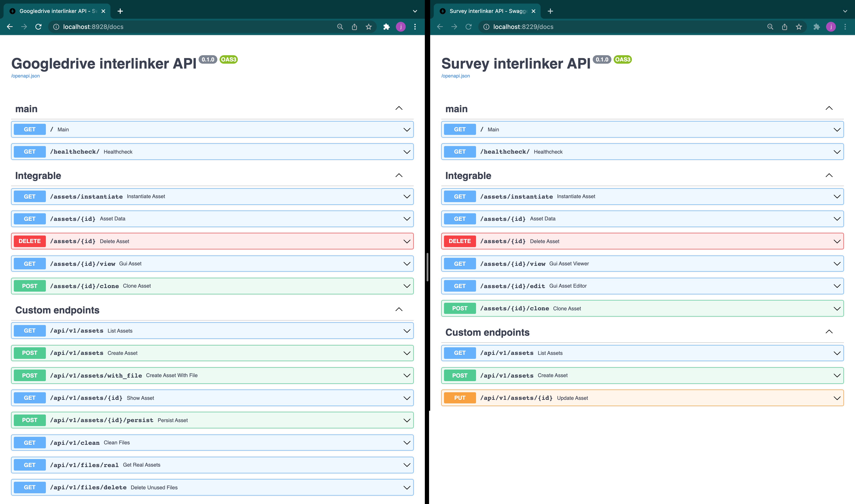
Task: Open new tab in Survey window
Action: tap(550, 11)
